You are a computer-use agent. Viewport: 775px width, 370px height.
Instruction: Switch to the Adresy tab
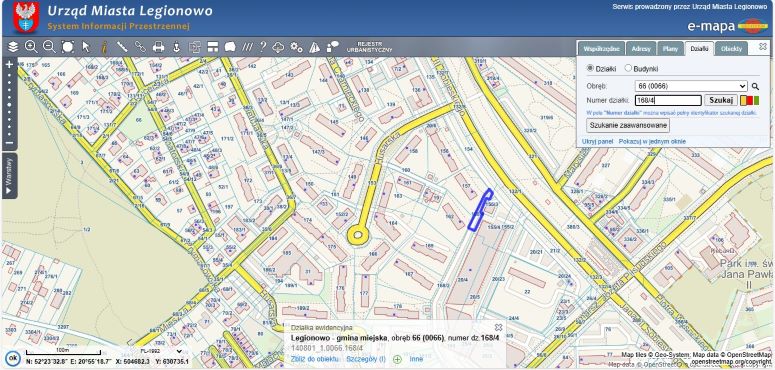pyautogui.click(x=641, y=49)
